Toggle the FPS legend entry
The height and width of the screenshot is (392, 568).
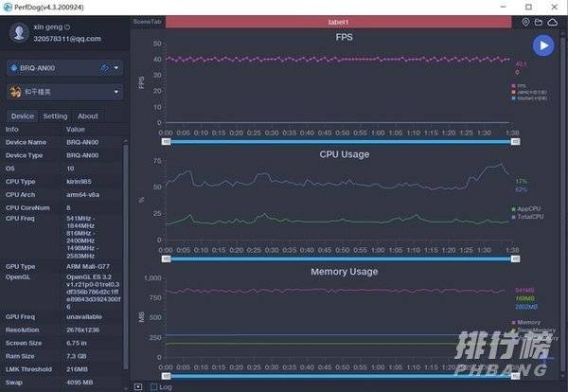[x=519, y=86]
